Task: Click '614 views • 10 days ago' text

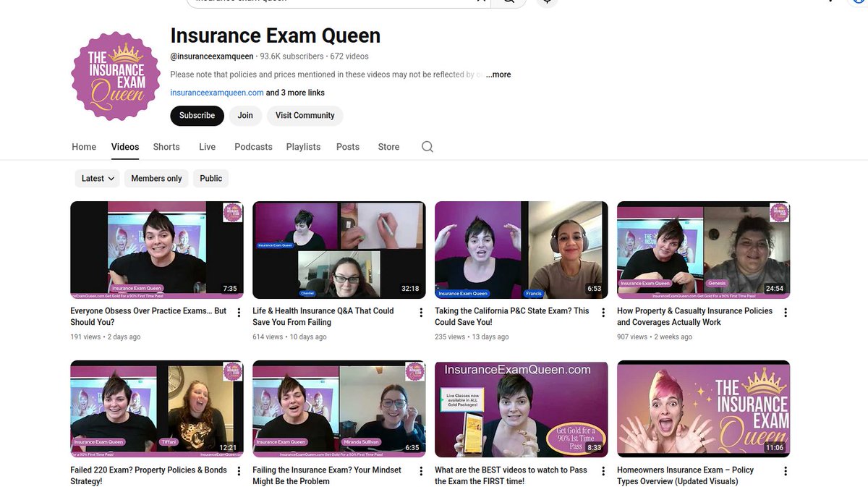Action: tap(289, 337)
